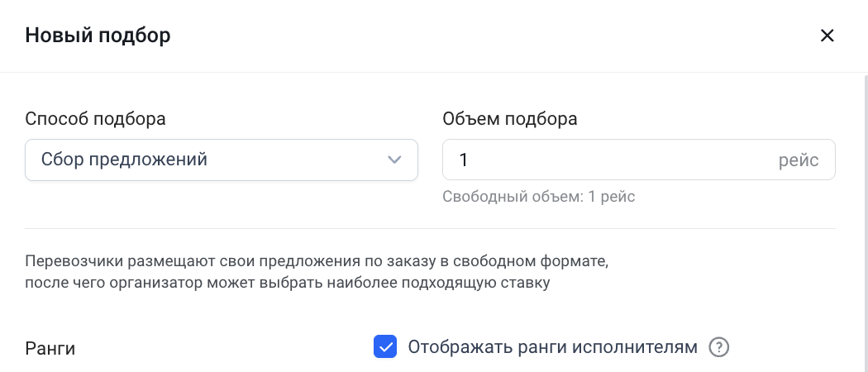The width and height of the screenshot is (868, 372).
Task: Click the Ранги section label
Action: (x=50, y=349)
